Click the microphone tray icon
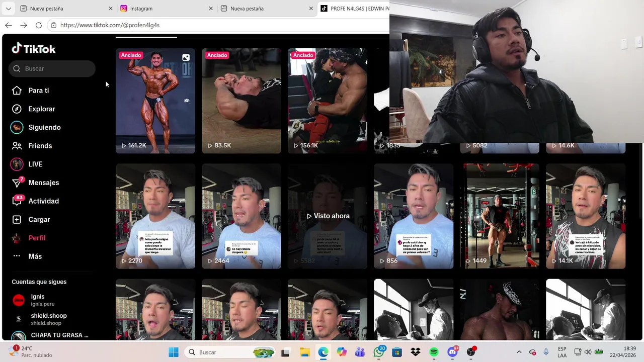The height and width of the screenshot is (362, 644). tap(546, 352)
